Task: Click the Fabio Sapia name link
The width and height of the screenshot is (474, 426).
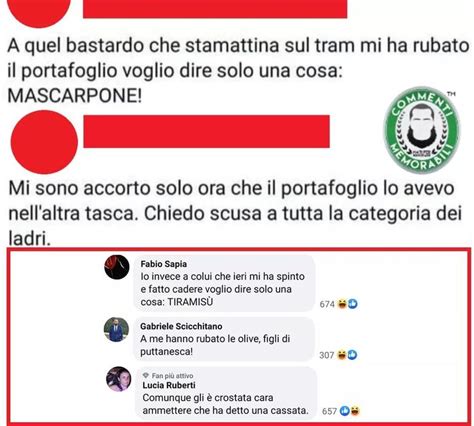Action: click(164, 264)
